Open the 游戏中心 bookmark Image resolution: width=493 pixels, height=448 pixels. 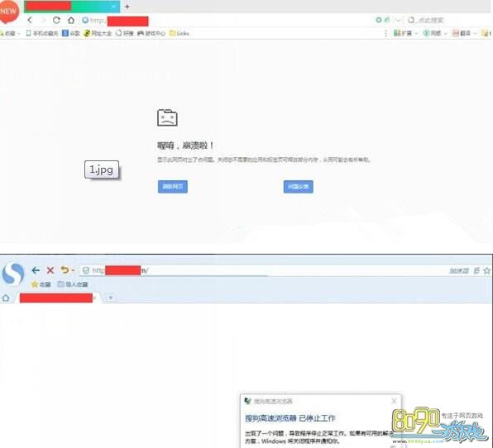tap(151, 33)
